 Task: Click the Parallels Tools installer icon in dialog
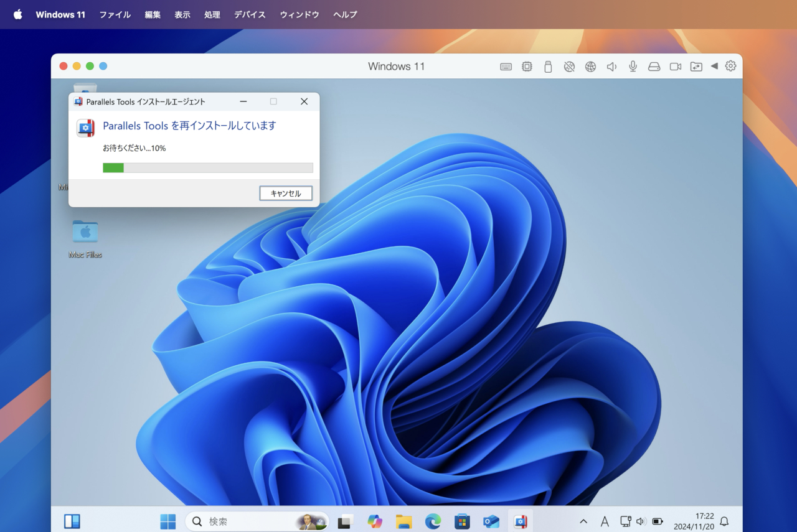(x=85, y=128)
